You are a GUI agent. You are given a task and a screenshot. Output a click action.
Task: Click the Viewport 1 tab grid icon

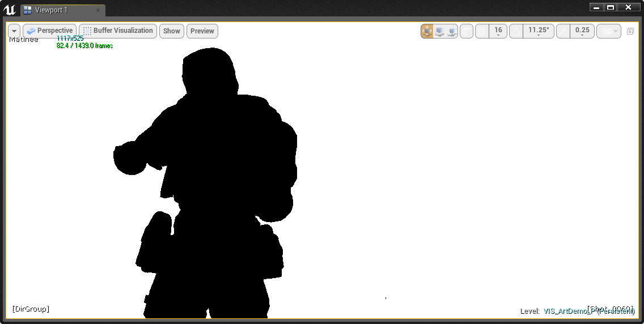pos(28,10)
